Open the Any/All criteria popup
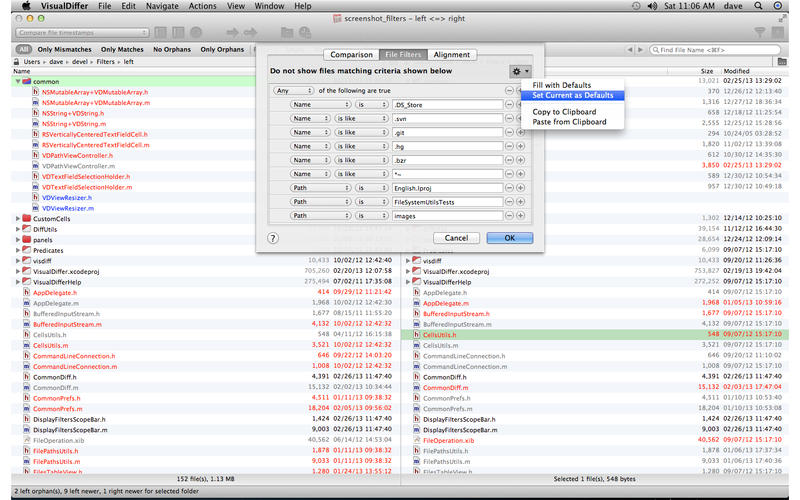Image resolution: width=800 pixels, height=500 pixels. 293,91
